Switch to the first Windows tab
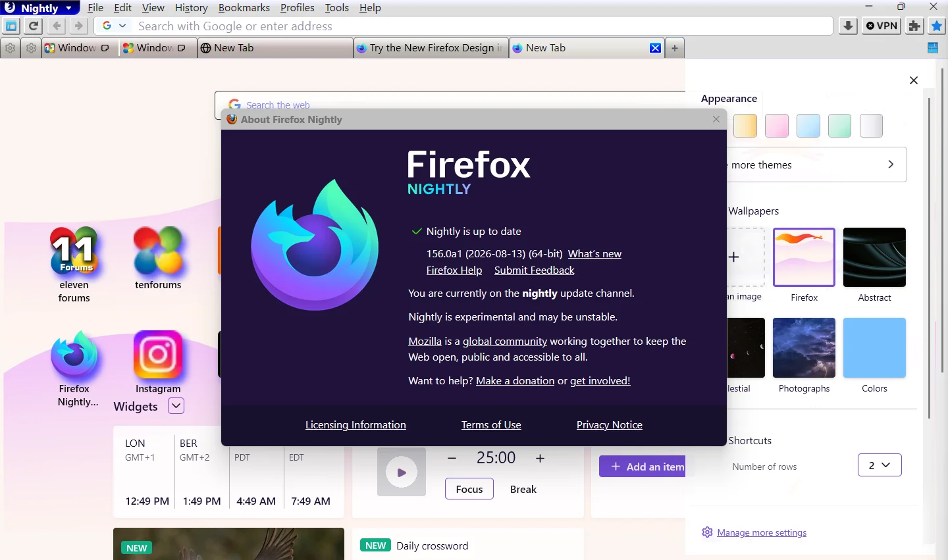 (x=80, y=48)
